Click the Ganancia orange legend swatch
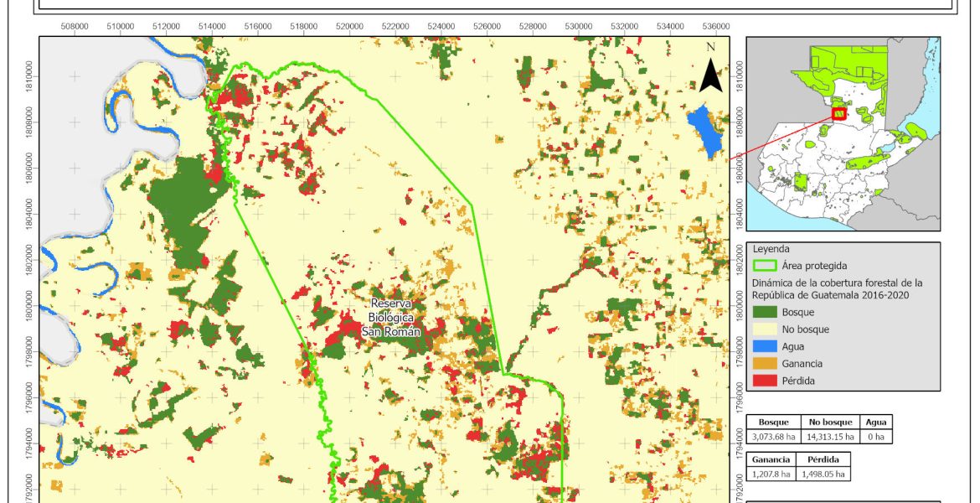This screenshot has height=503, width=980. coord(765,364)
